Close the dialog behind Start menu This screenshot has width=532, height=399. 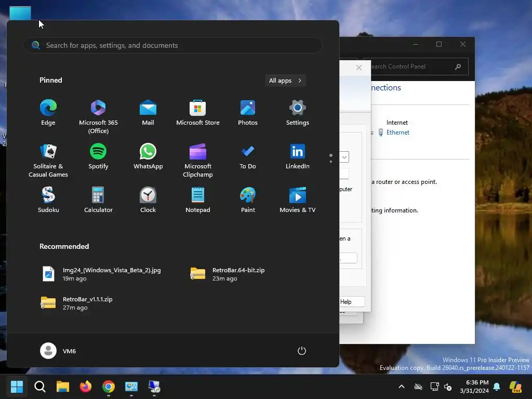(x=359, y=68)
